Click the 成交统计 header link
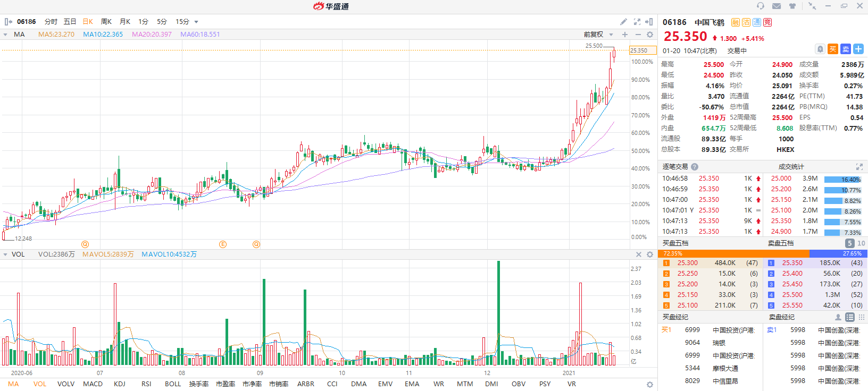Screen dimensions: 868x391 point(791,167)
